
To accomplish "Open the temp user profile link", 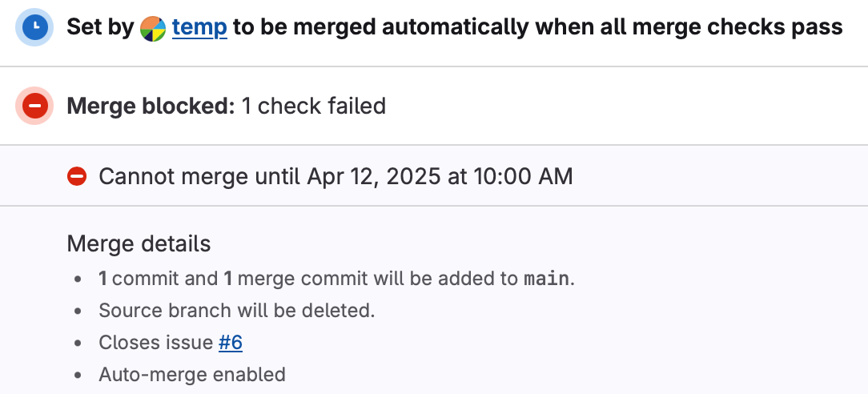I will pos(199,26).
